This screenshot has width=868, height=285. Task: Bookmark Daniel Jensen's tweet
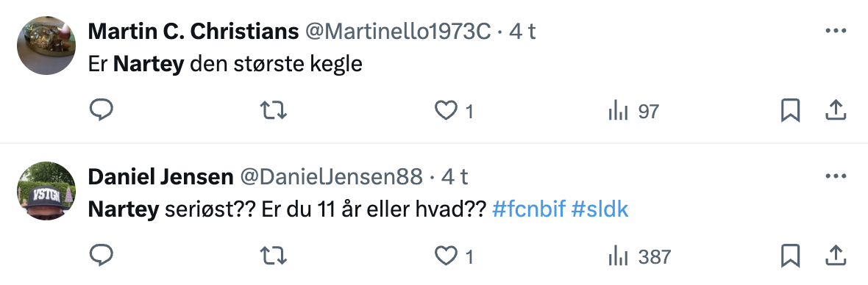(790, 256)
